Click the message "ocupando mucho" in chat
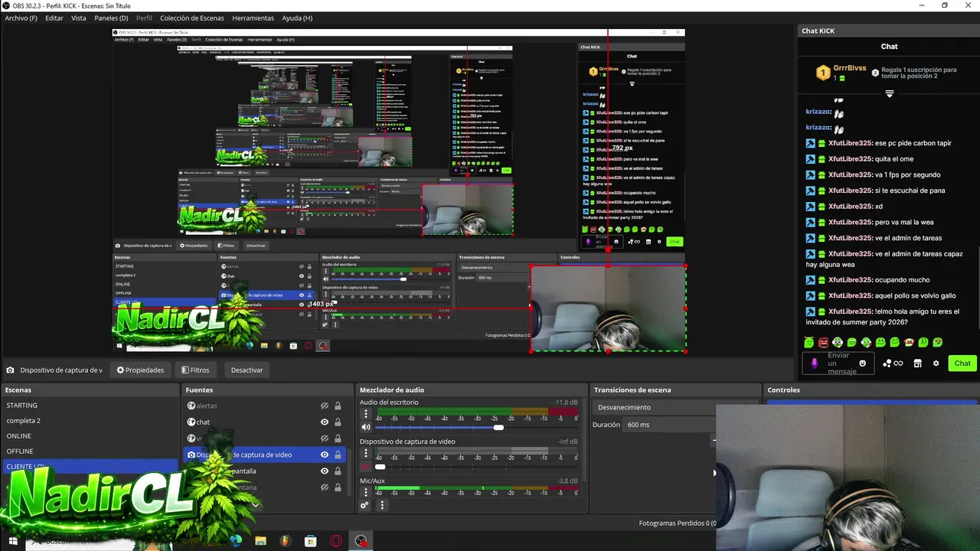This screenshot has height=551, width=980. pos(903,280)
